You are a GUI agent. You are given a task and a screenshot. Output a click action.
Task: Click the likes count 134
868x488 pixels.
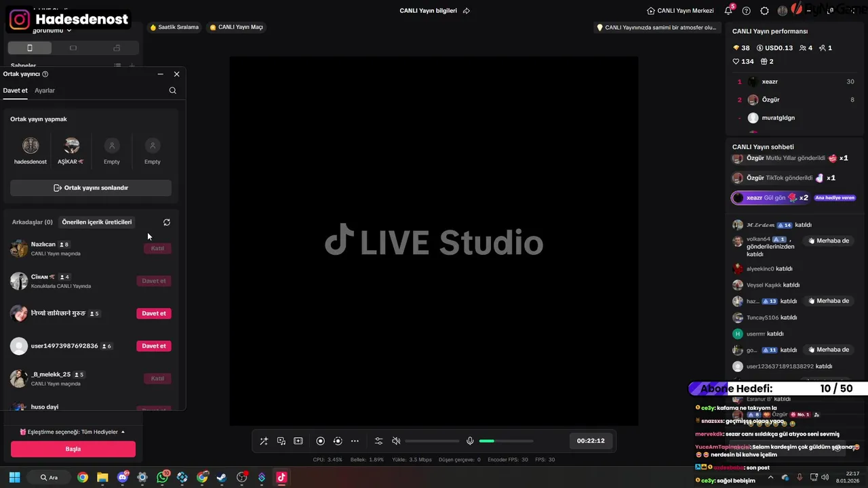pos(743,62)
